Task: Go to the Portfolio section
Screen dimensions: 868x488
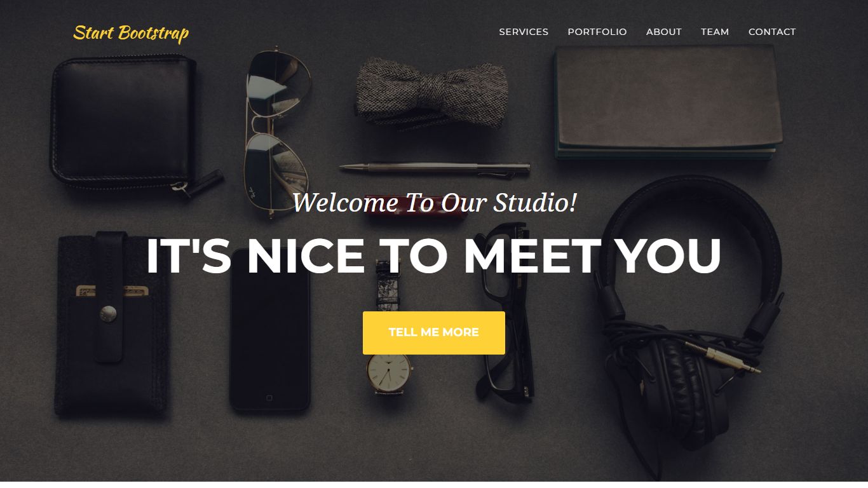Action: click(597, 32)
